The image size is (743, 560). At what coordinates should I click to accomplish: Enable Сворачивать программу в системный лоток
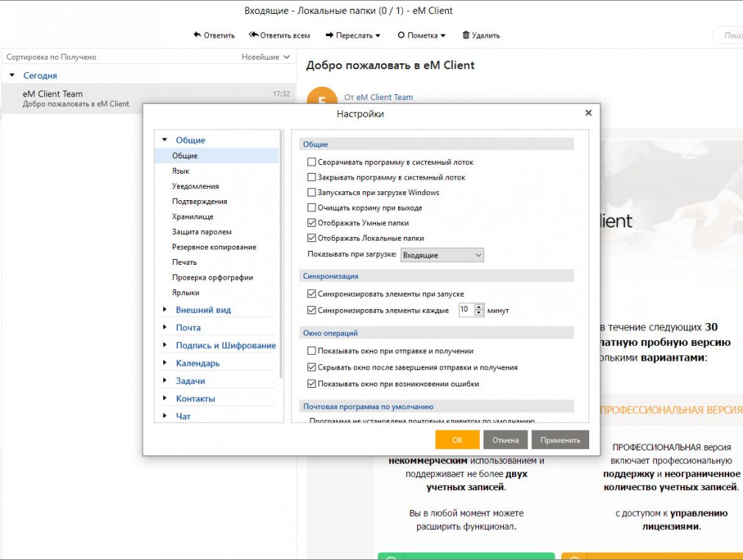(311, 162)
